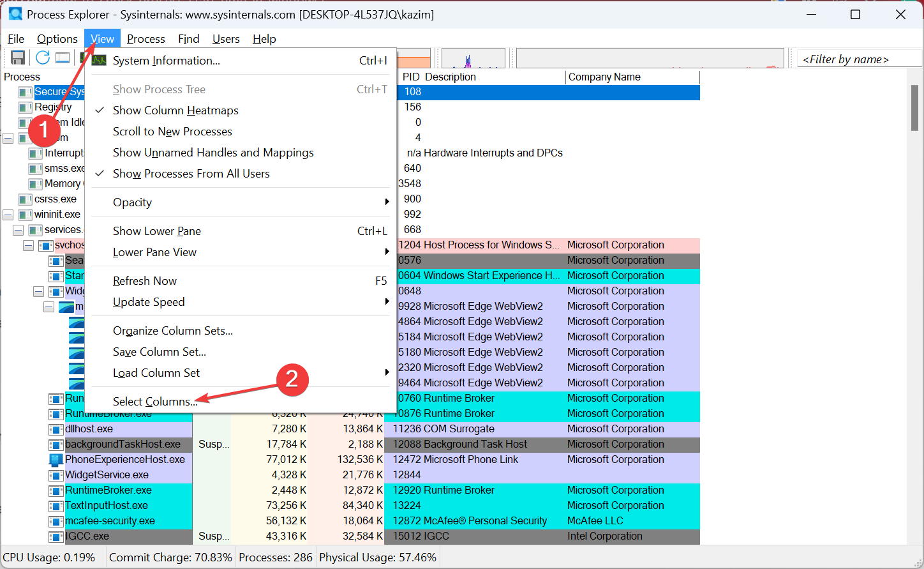Choose Refresh Now menu entry
The image size is (924, 569).
tap(241, 281)
